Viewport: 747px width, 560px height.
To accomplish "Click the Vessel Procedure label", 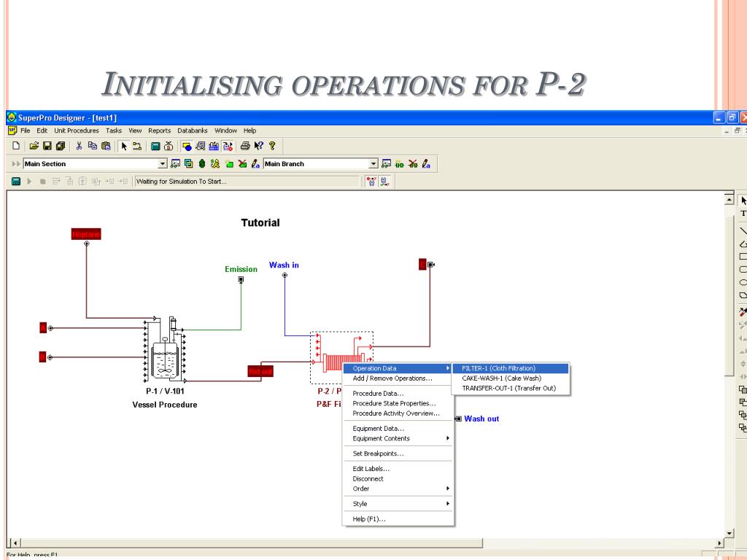I will [x=165, y=405].
